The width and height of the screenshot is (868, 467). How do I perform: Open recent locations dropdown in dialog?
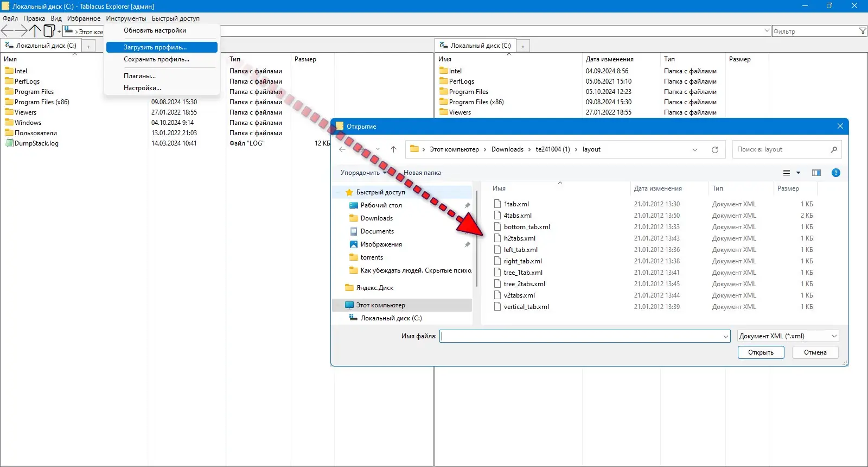point(378,149)
